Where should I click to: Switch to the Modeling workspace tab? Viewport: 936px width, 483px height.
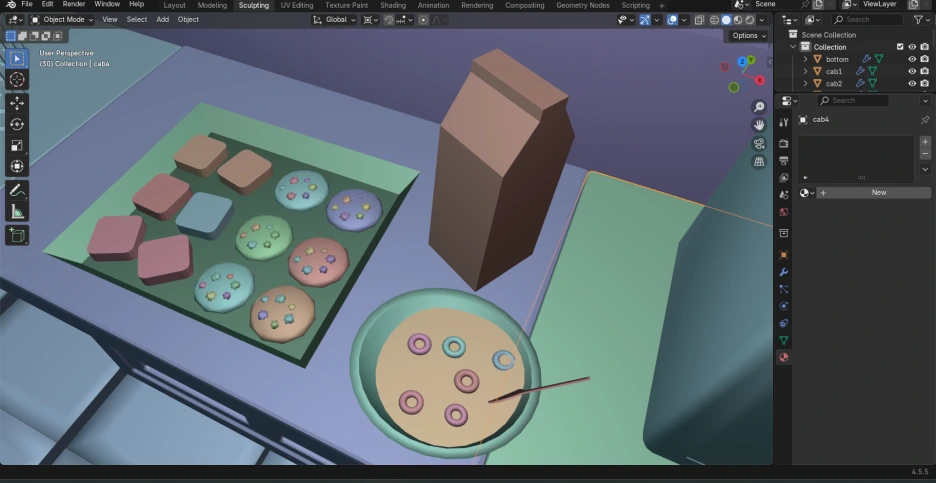[x=213, y=5]
